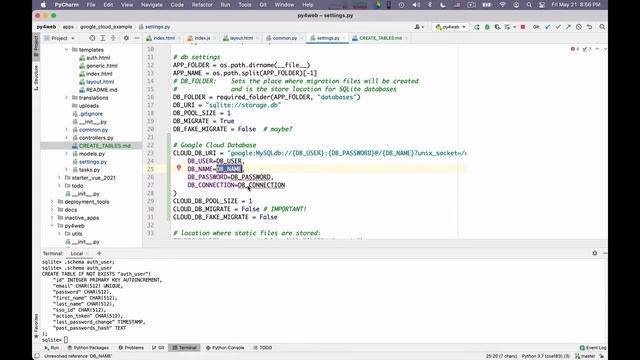
Task: Open Project panel gear options
Action: [126, 38]
